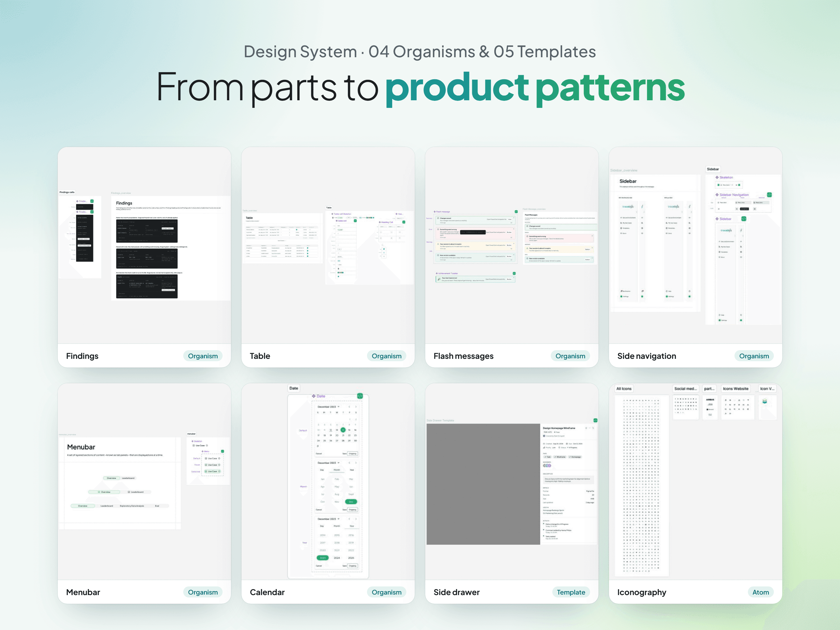The height and width of the screenshot is (630, 840).
Task: Select the 'Calendar' card title
Action: click(x=267, y=592)
